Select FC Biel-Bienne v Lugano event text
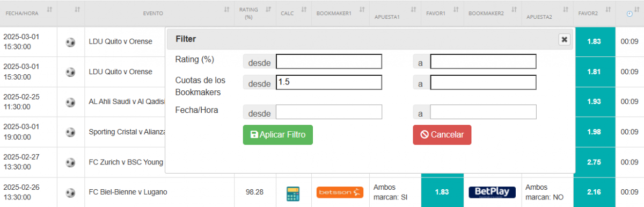This screenshot has width=644, height=207. (x=128, y=192)
